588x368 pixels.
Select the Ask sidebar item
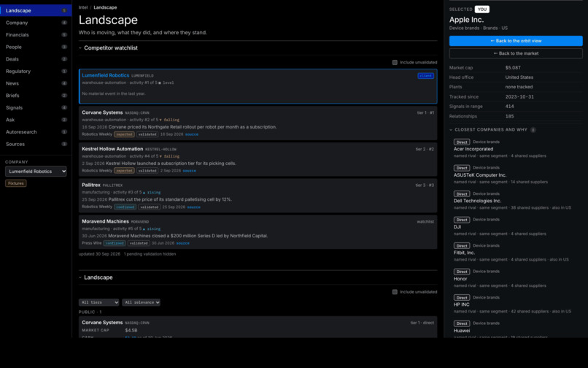[x=36, y=120]
